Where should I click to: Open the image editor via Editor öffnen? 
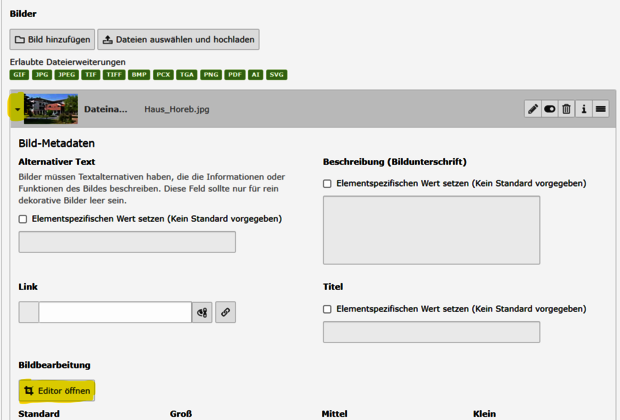pos(56,390)
